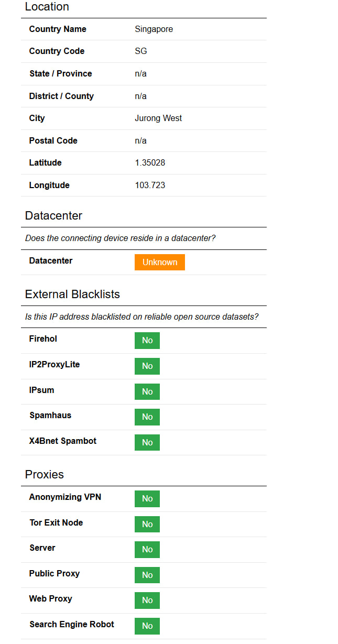Click the IPsum No badge
The width and height of the screenshot is (338, 644).
point(147,391)
